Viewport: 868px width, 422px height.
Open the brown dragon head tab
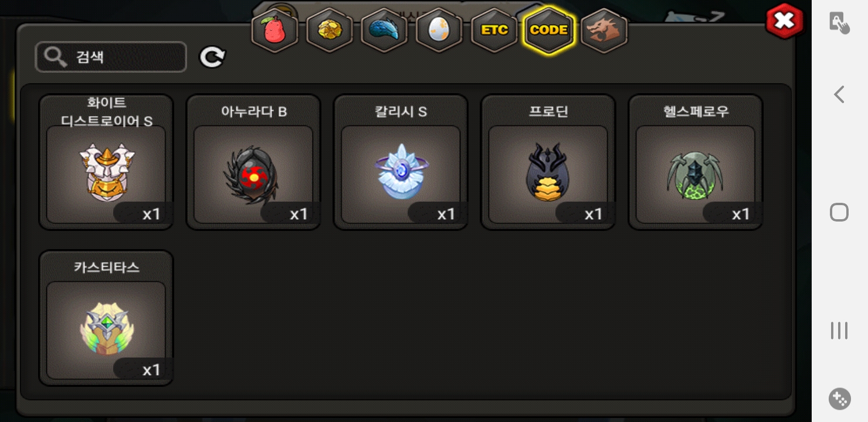point(604,30)
